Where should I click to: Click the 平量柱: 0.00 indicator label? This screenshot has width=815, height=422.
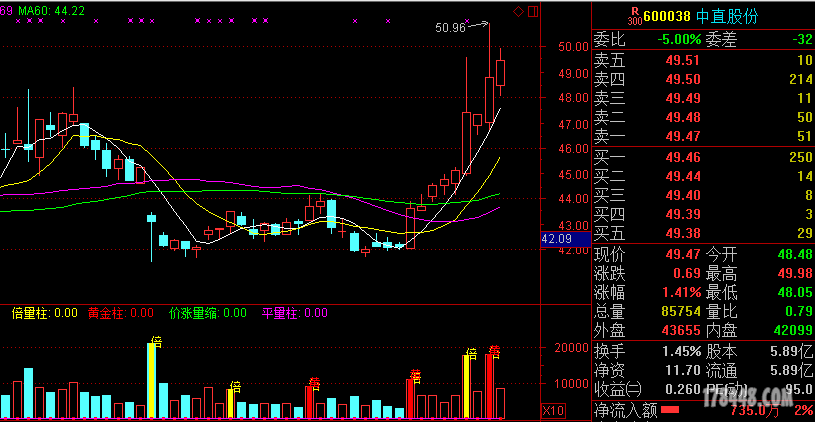[x=294, y=313]
